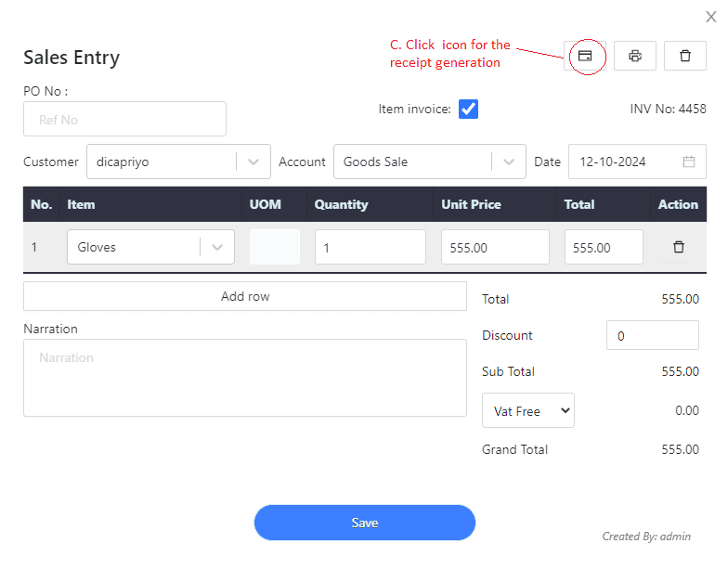Click the trash icon beside the printer button
Screen dimensions: 728x582
click(x=685, y=56)
